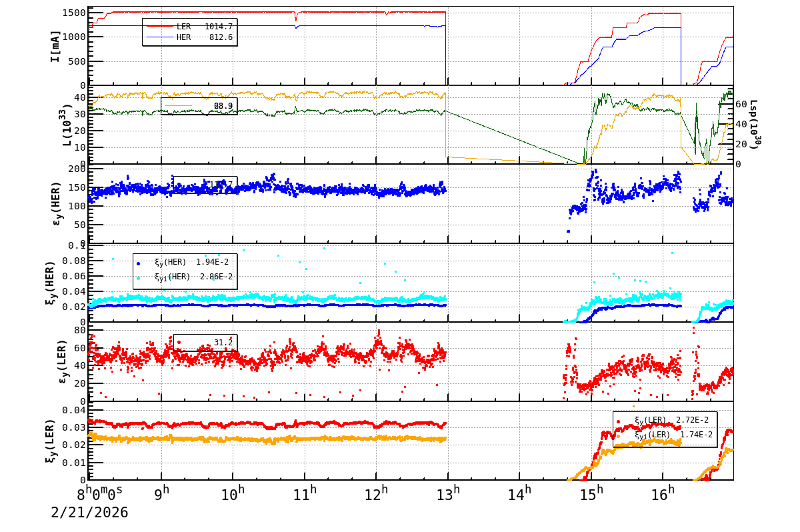Click the cyan marker beside ξyi(HER) legend
Image resolution: width=800 pixels, height=532 pixels.
[x=138, y=278]
